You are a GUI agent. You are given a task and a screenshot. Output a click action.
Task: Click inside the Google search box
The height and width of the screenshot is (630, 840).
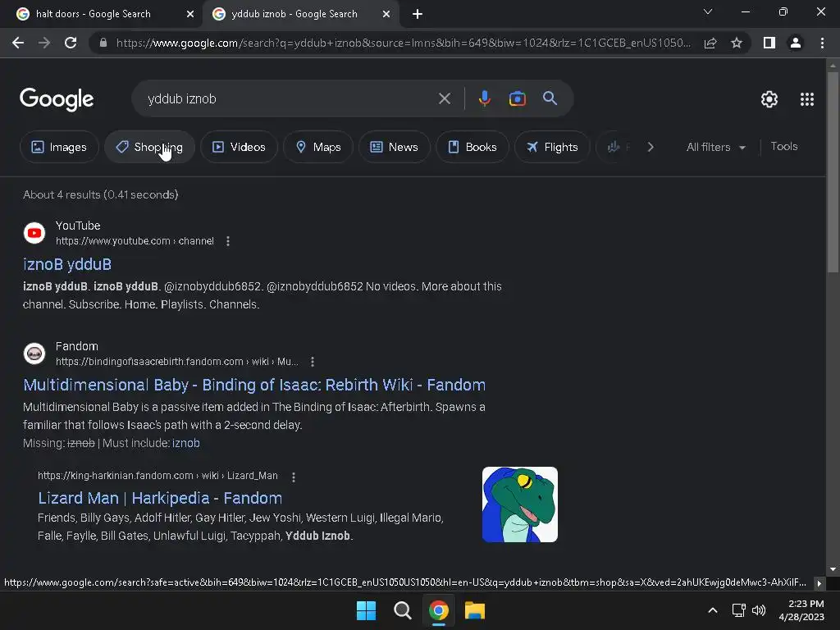(290, 98)
